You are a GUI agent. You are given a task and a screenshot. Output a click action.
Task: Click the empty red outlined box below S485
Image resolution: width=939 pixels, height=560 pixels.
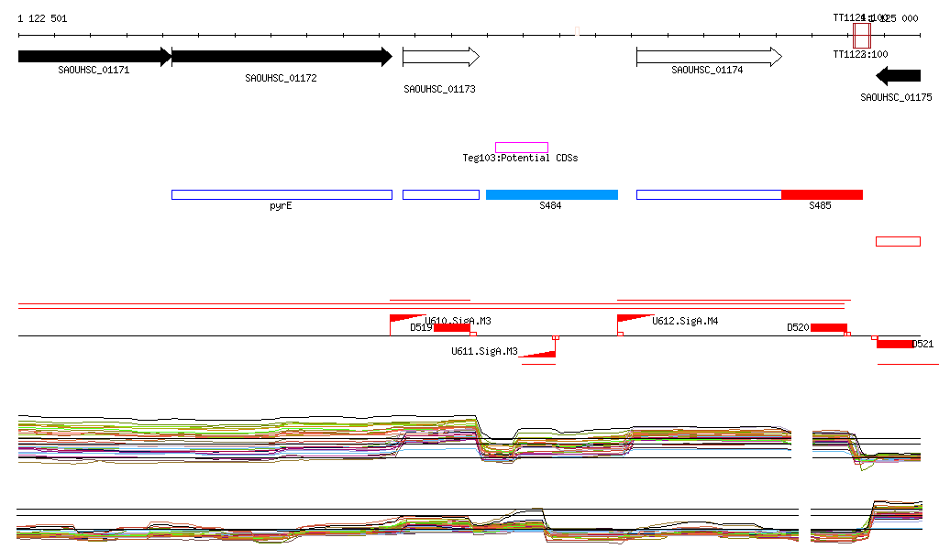[899, 242]
